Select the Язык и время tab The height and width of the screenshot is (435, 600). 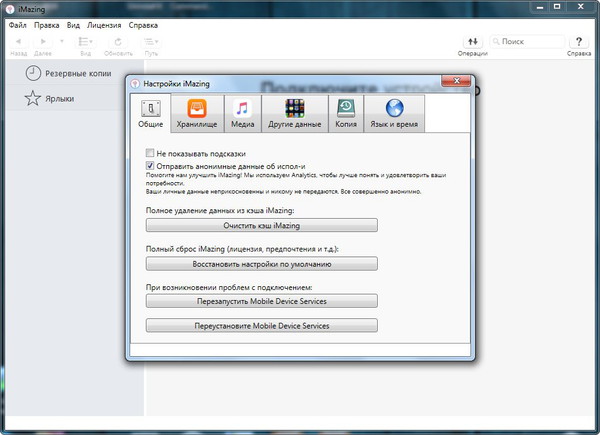click(394, 114)
